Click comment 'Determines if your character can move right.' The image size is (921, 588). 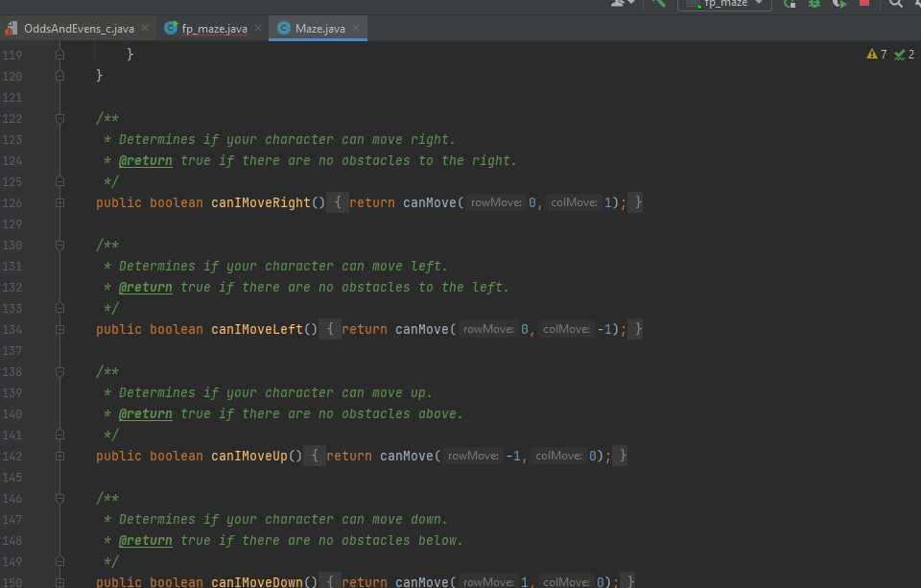coord(287,140)
